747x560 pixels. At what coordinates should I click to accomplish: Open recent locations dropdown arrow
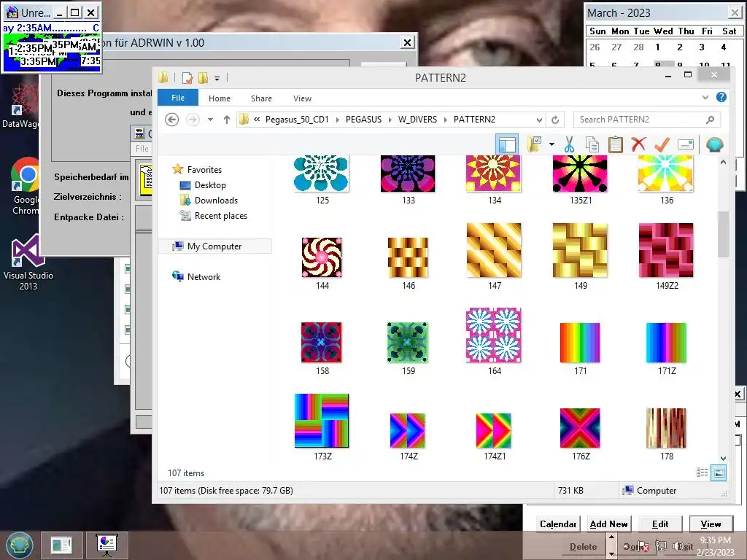tap(210, 120)
